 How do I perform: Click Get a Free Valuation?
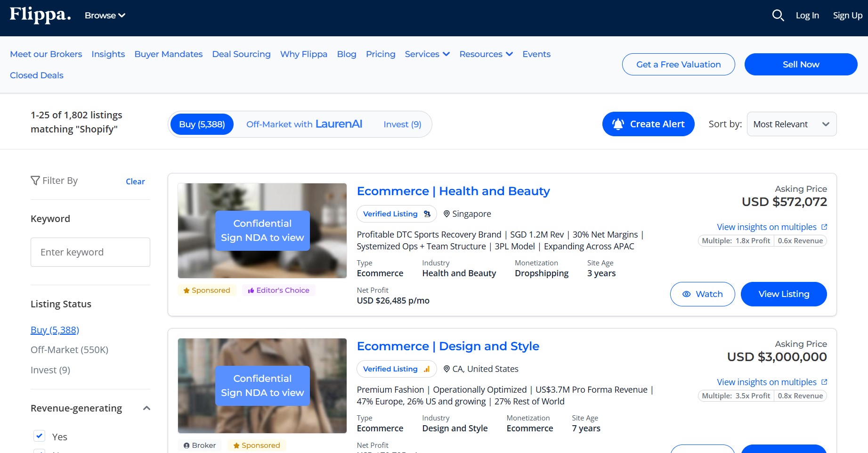coord(679,65)
